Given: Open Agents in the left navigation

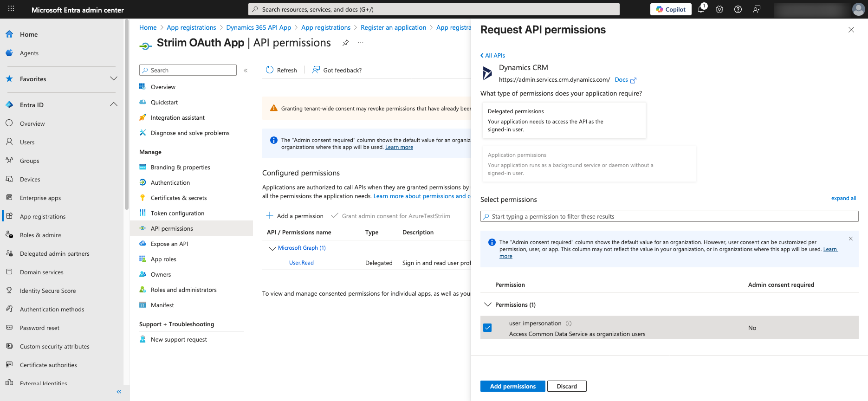Looking at the screenshot, I should [x=29, y=53].
